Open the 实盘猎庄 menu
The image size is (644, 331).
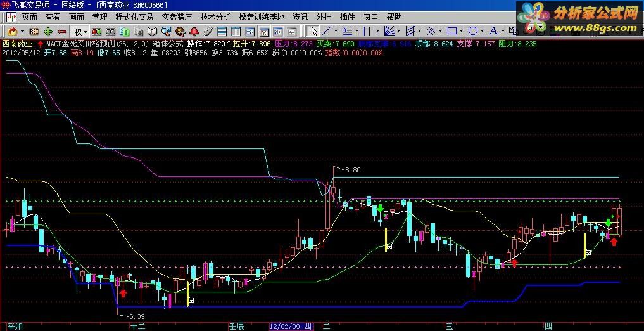click(x=177, y=17)
